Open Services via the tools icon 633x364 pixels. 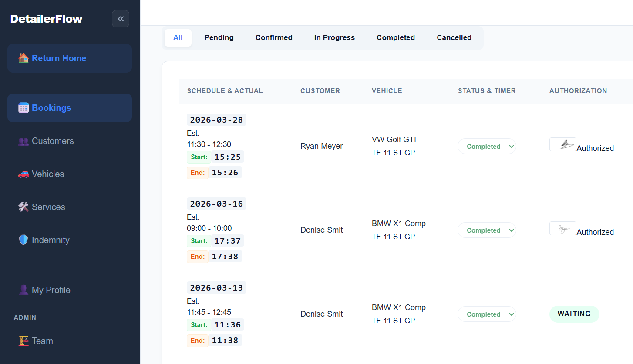pos(24,207)
